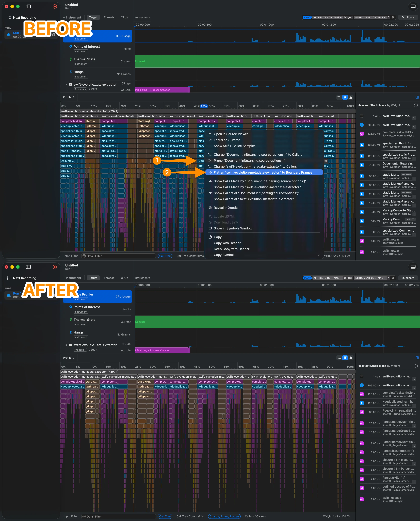This screenshot has height=521, width=420.
Task: Choose Reveal in Xcode menu item
Action: (x=264, y=208)
